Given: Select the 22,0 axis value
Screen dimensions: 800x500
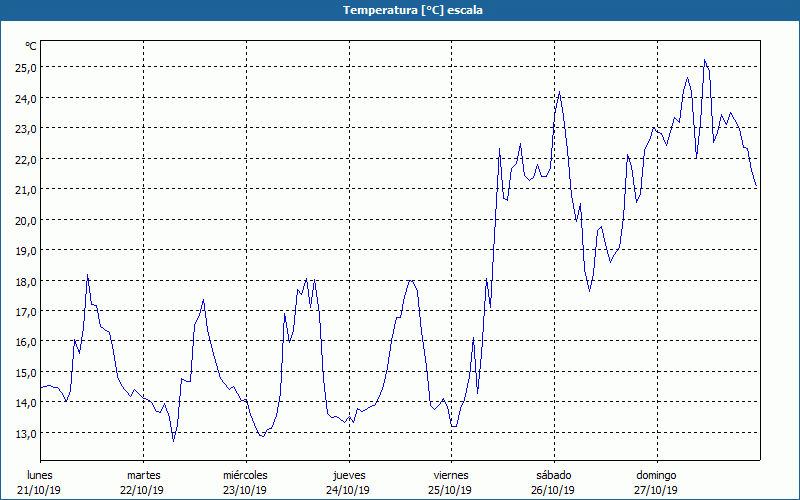Looking at the screenshot, I should coord(26,160).
